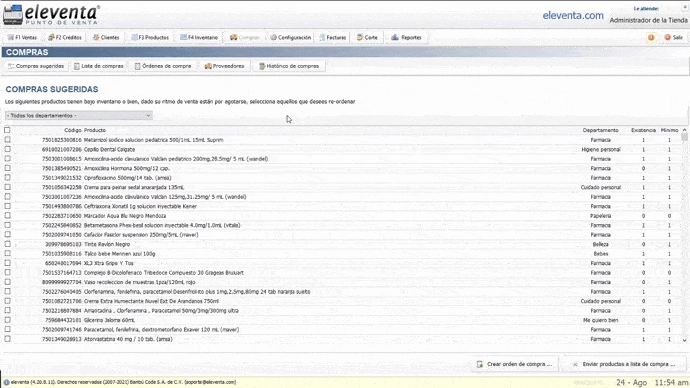
Task: Select row XL3 Xtra Gripe Y Tos
Action: coord(343,263)
